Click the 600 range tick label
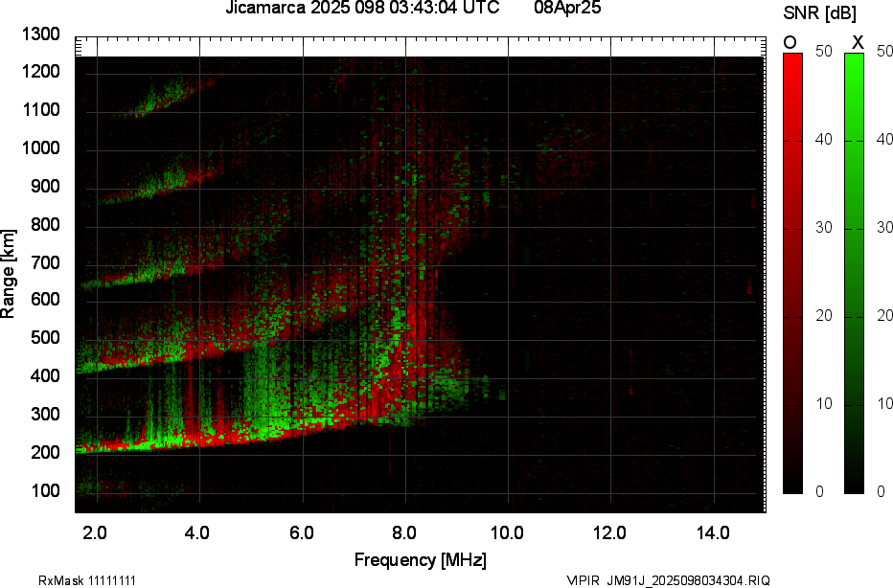 point(45,300)
